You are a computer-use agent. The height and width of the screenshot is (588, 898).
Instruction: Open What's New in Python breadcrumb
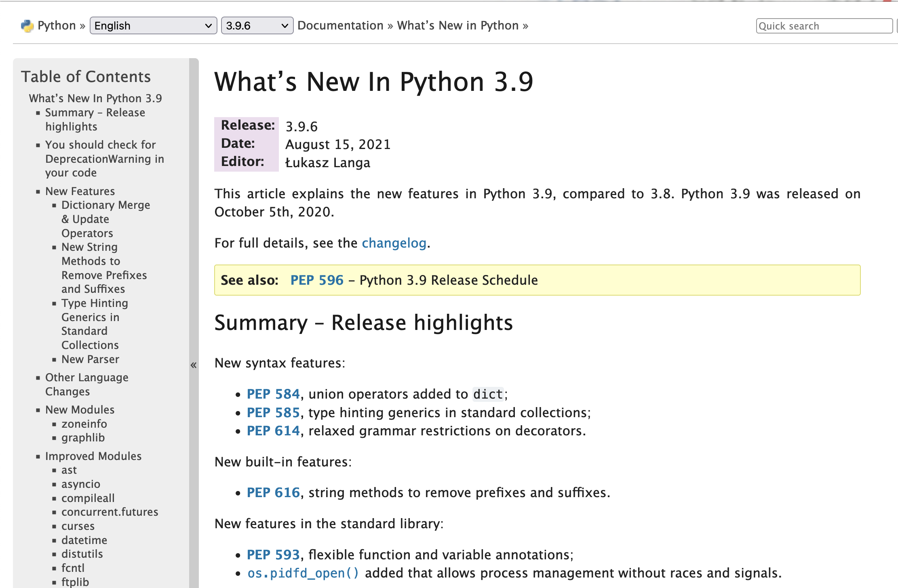[x=457, y=25]
